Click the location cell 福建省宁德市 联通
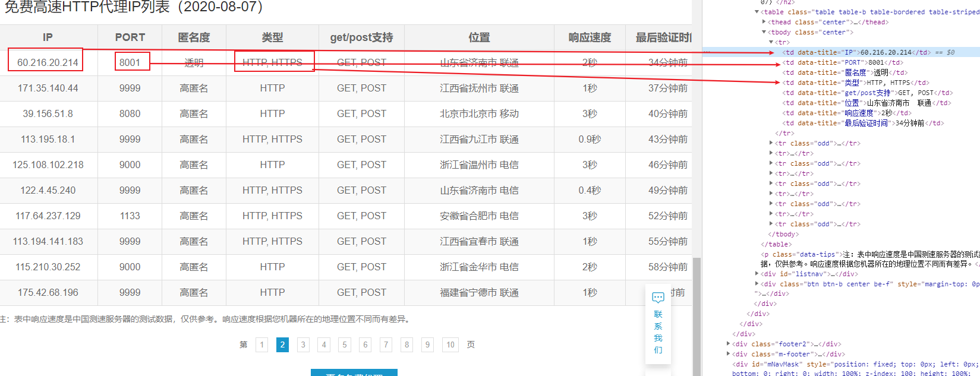The image size is (980, 376). [x=479, y=292]
